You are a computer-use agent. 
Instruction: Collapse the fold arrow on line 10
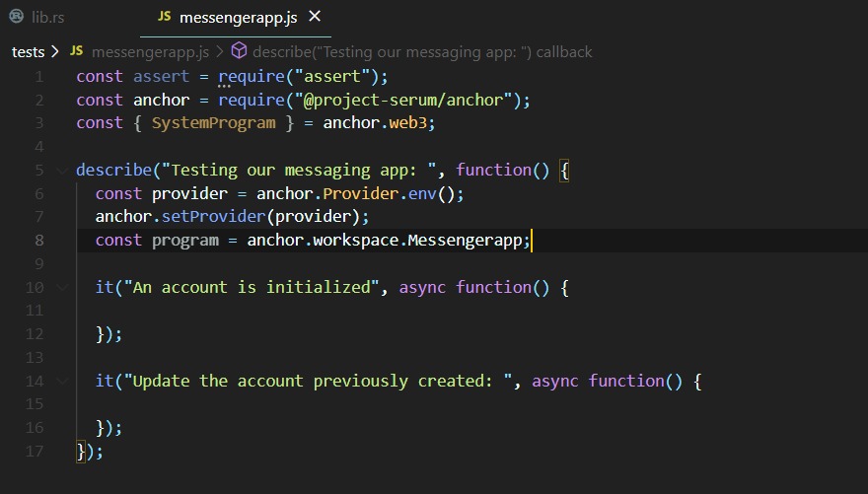[x=62, y=288]
